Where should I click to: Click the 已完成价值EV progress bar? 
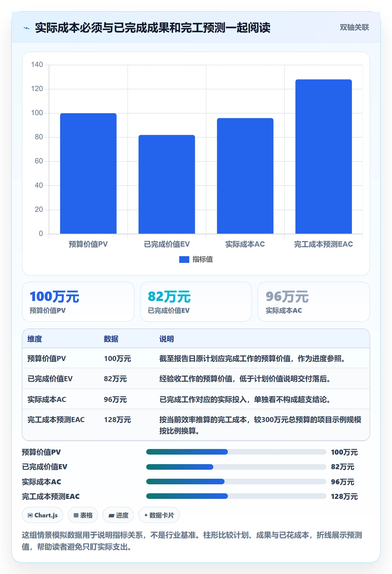click(x=236, y=467)
